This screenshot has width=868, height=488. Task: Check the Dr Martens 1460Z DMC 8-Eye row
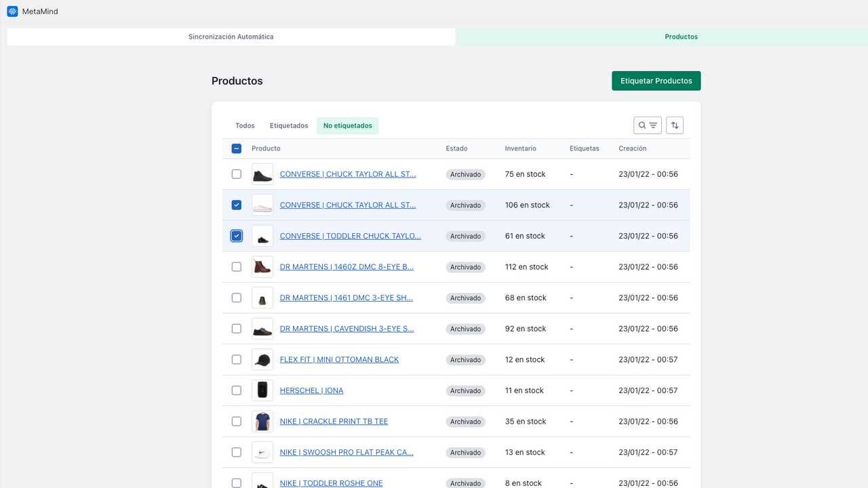pyautogui.click(x=237, y=267)
